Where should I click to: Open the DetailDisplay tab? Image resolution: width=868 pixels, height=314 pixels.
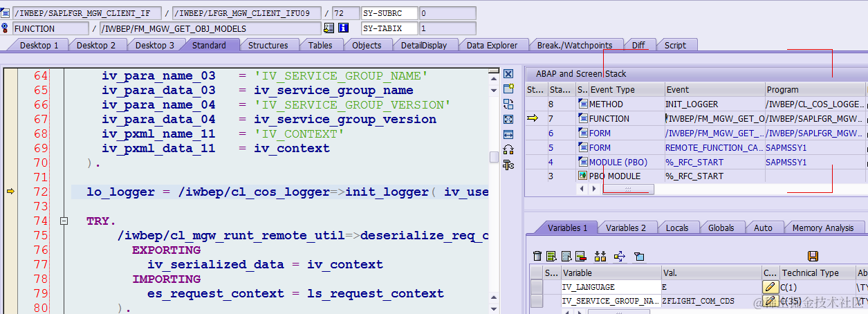pyautogui.click(x=424, y=45)
